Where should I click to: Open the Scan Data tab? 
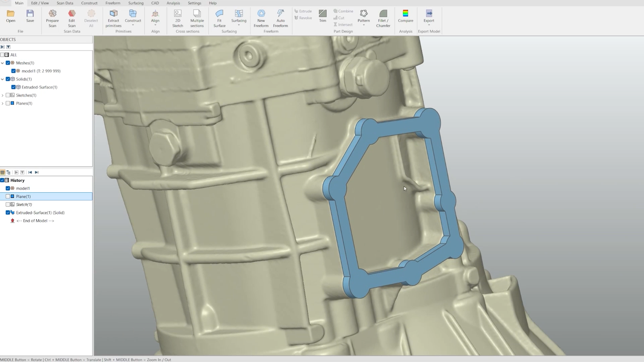(65, 3)
